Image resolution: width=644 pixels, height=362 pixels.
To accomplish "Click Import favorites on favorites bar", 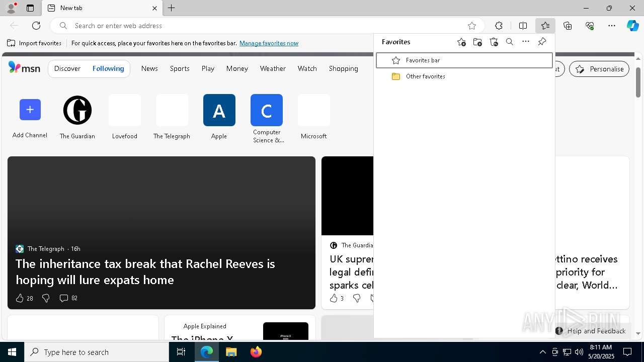I will [x=34, y=43].
